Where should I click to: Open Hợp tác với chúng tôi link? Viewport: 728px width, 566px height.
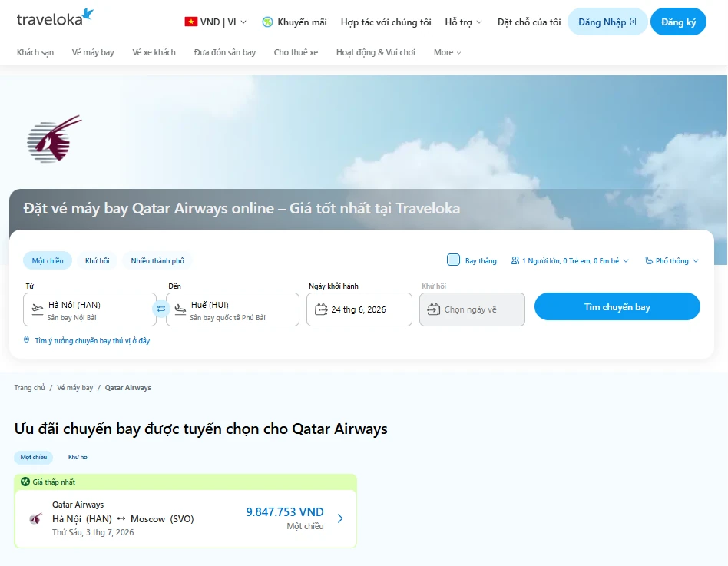point(386,22)
